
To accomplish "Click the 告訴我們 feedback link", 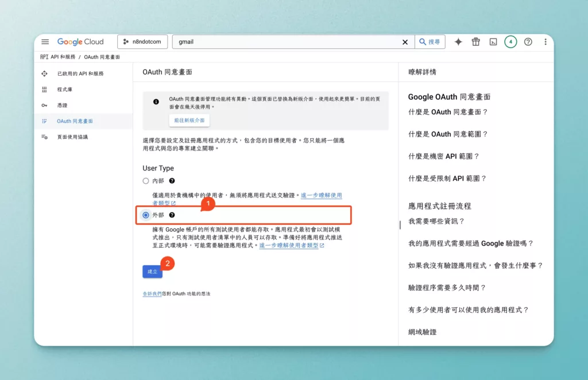I will [152, 294].
